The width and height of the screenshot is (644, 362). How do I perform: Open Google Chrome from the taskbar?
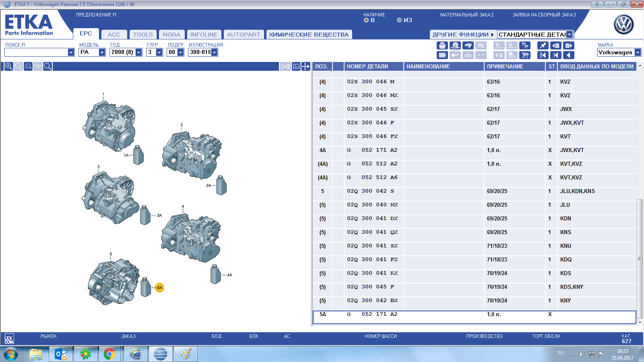(109, 354)
